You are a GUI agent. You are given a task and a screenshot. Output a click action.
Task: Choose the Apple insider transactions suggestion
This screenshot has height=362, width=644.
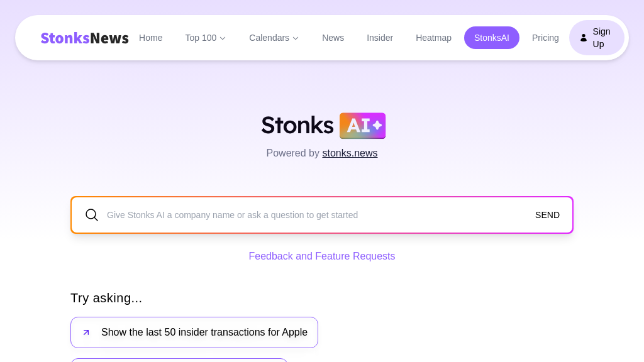coord(204,332)
